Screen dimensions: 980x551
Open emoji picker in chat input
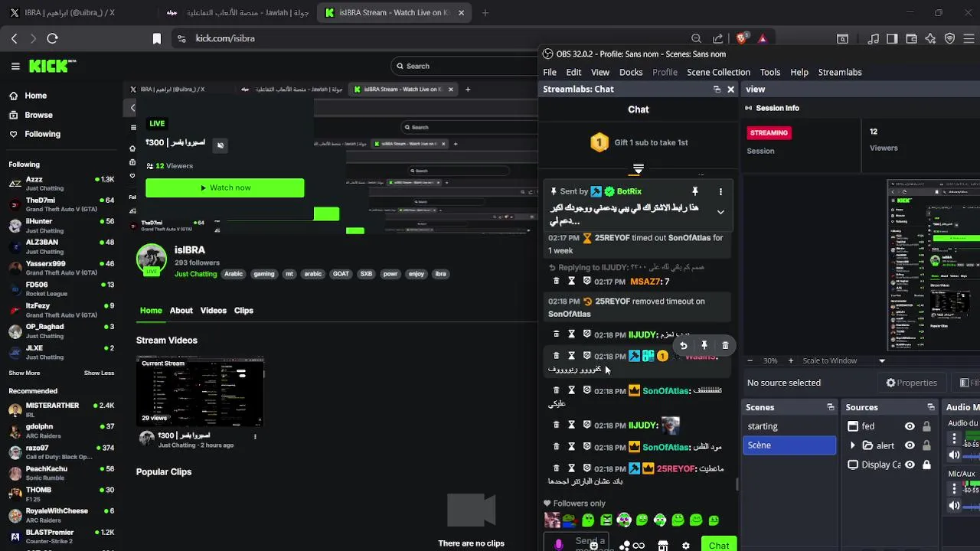pyautogui.click(x=593, y=546)
